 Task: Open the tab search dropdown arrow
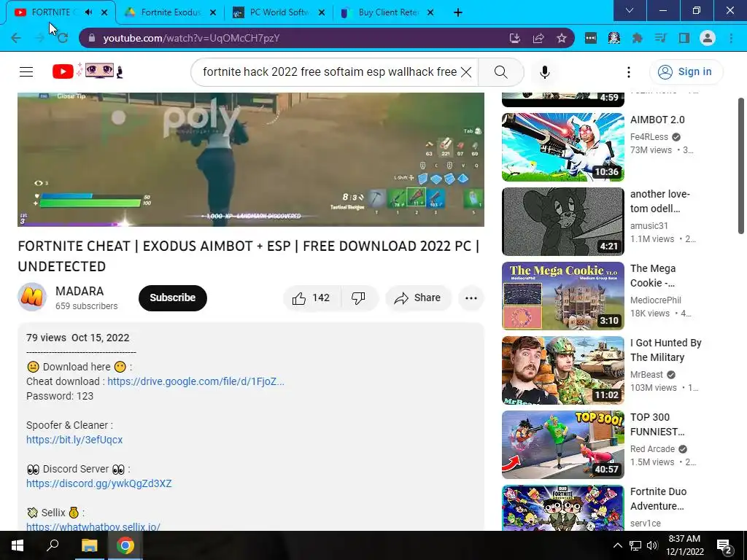(630, 10)
